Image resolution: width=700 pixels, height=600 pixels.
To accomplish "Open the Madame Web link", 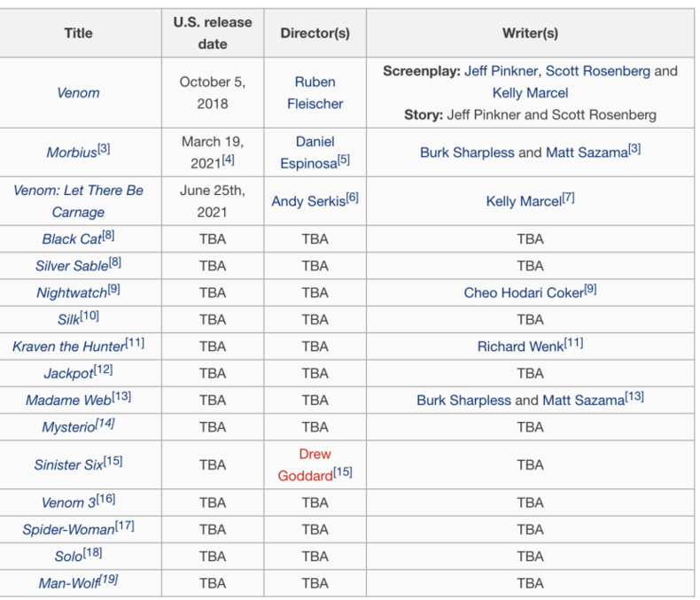I will point(69,400).
